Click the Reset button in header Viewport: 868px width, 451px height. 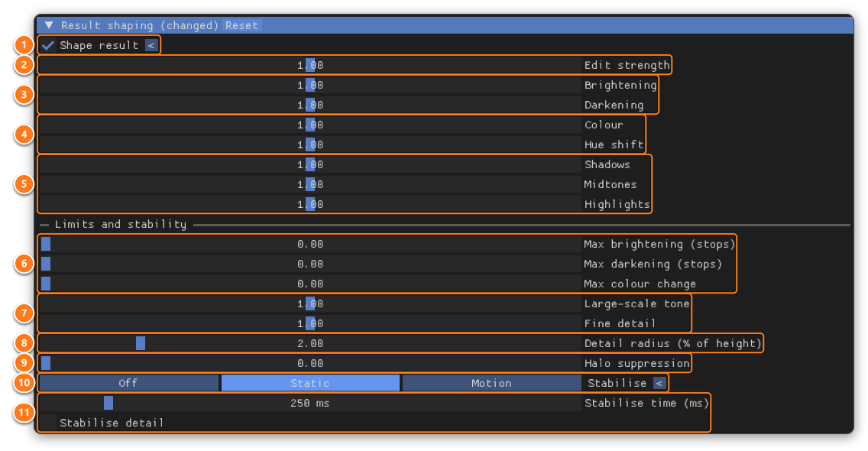pyautogui.click(x=241, y=25)
